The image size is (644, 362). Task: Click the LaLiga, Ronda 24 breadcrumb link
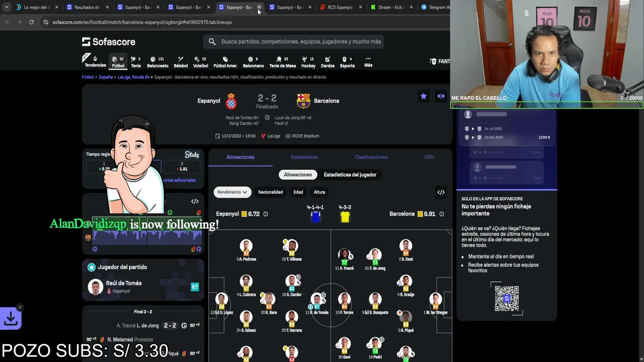[134, 77]
